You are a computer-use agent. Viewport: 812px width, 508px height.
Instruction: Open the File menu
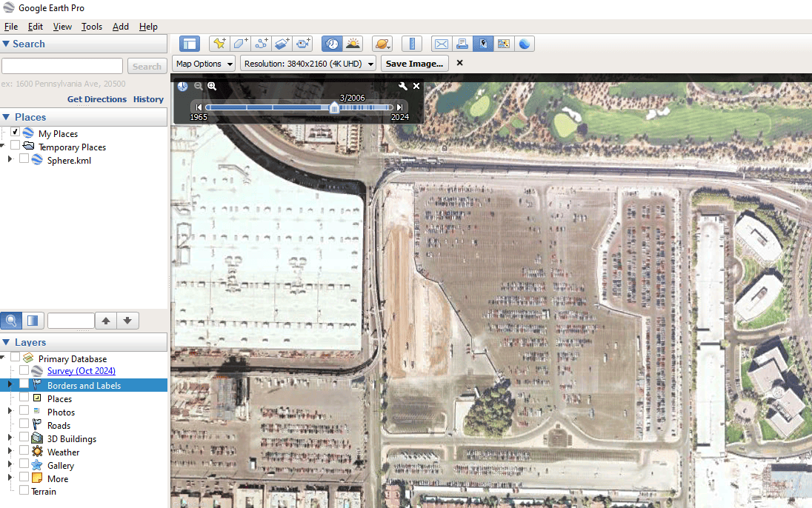[11, 27]
